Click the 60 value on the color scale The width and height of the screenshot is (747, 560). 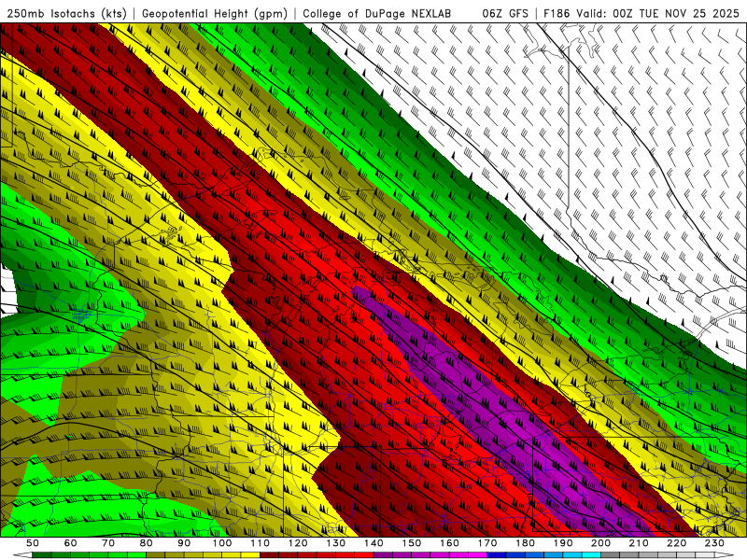[71, 543]
